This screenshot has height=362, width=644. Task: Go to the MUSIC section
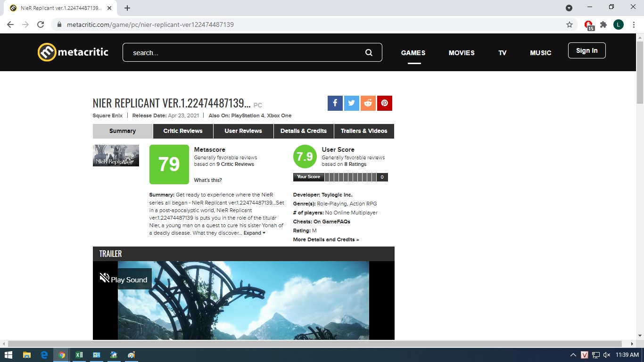[541, 53]
